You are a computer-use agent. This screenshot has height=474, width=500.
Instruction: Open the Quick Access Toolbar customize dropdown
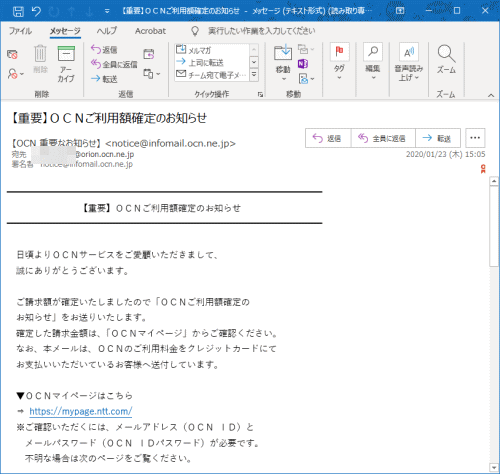pos(107,11)
